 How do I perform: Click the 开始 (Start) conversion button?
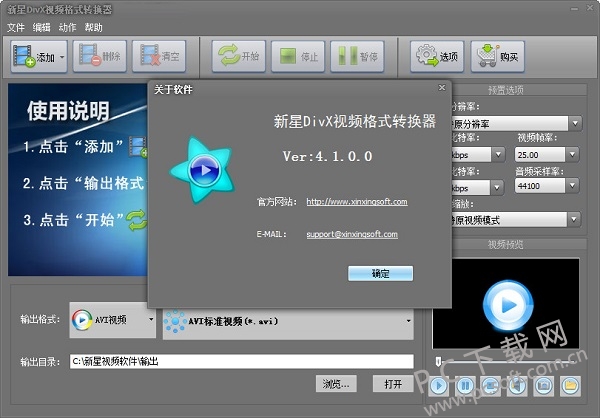[238, 56]
